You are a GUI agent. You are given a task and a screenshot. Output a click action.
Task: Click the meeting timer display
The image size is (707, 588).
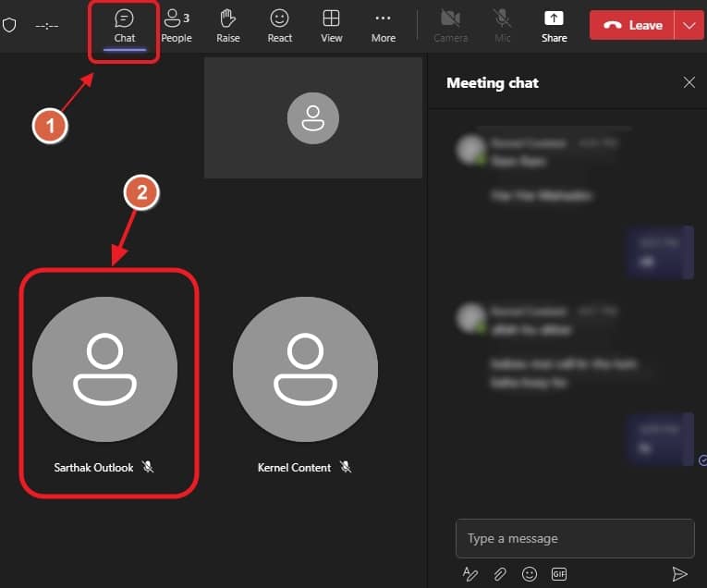(x=47, y=26)
